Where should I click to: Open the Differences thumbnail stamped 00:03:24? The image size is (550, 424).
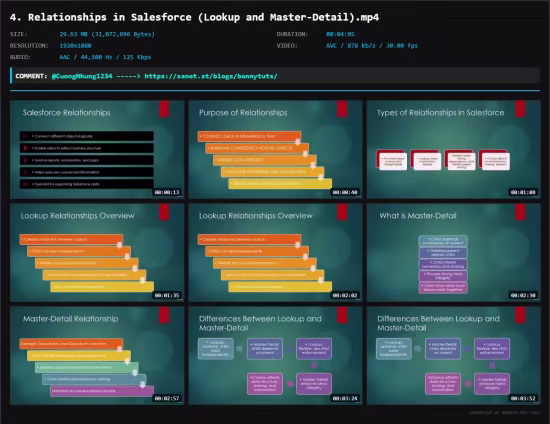point(275,356)
